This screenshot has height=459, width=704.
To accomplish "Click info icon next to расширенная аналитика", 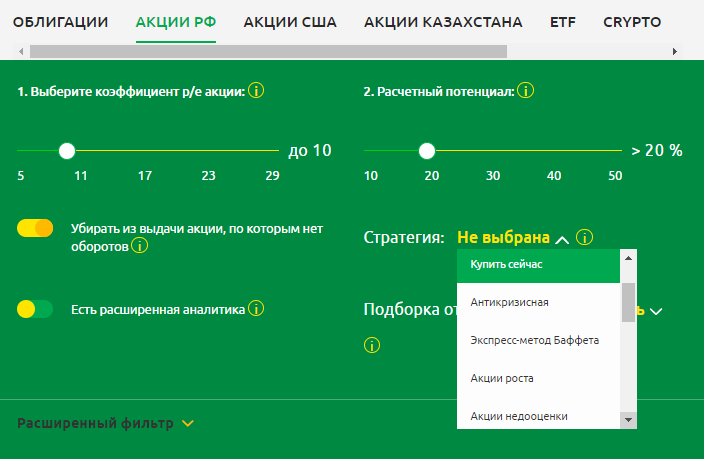I will (x=256, y=309).
